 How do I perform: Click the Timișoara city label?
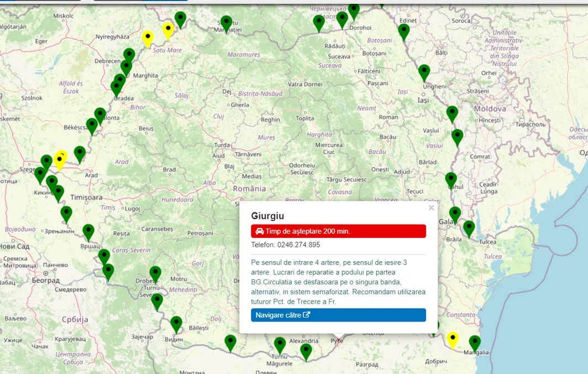[x=86, y=198]
